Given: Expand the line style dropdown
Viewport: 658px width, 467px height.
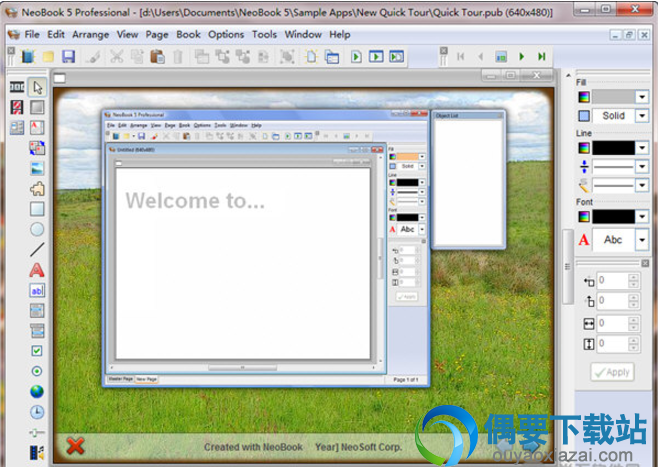Looking at the screenshot, I should 642,185.
